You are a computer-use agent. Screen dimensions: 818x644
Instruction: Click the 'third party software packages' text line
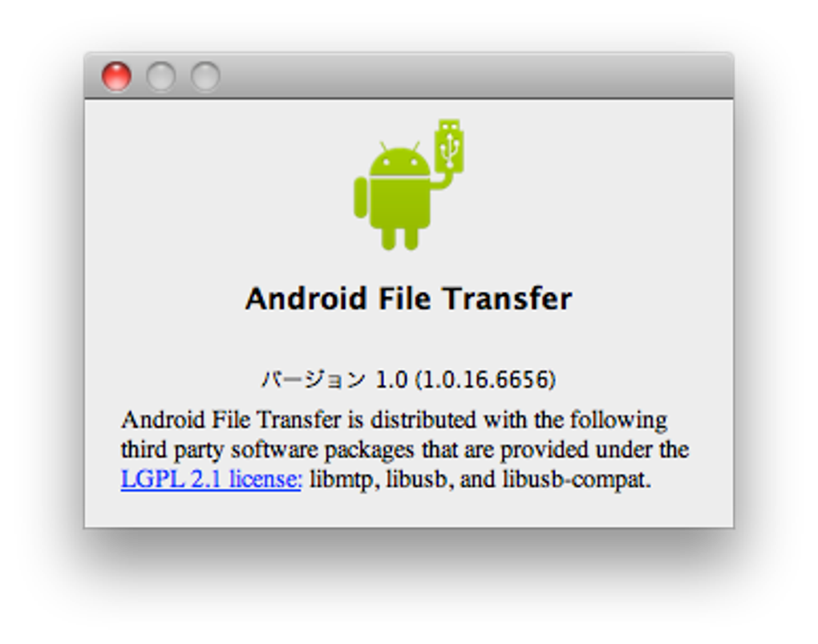[x=268, y=450]
